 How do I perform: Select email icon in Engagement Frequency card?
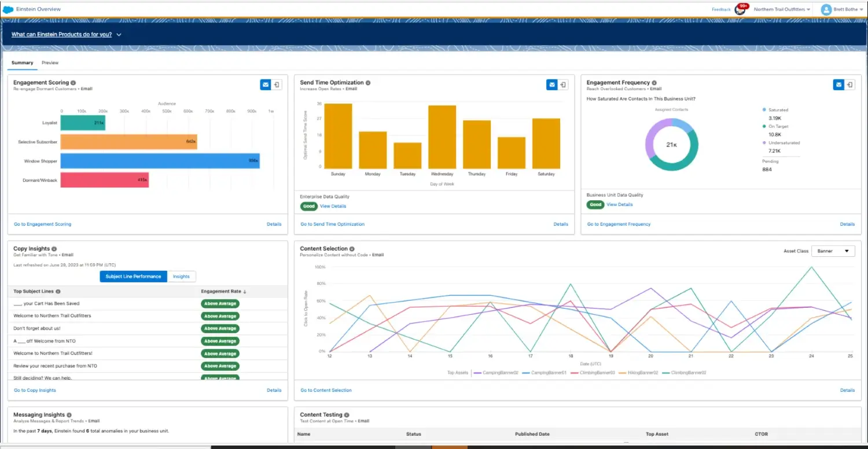(838, 85)
